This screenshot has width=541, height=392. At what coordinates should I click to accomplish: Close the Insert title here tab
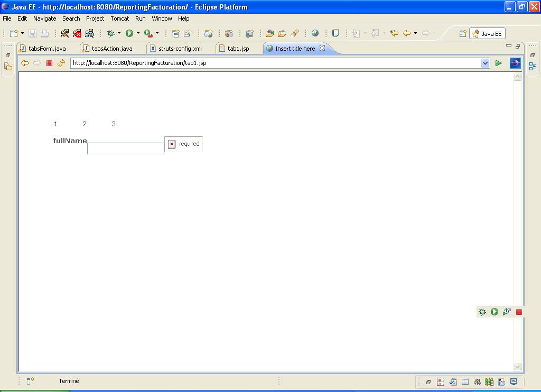(322, 48)
